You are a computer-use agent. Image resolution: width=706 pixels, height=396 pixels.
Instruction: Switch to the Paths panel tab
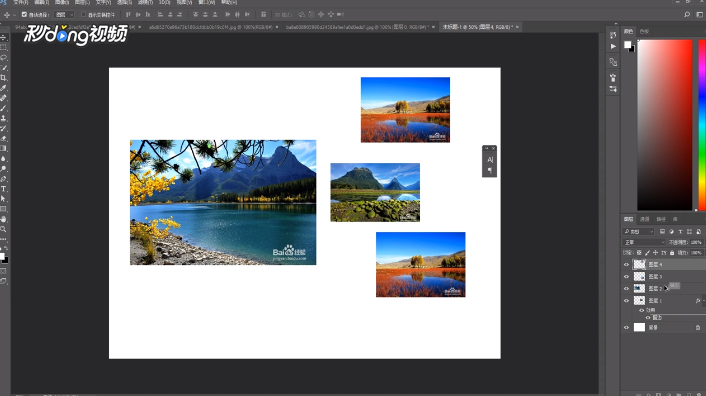tap(661, 219)
